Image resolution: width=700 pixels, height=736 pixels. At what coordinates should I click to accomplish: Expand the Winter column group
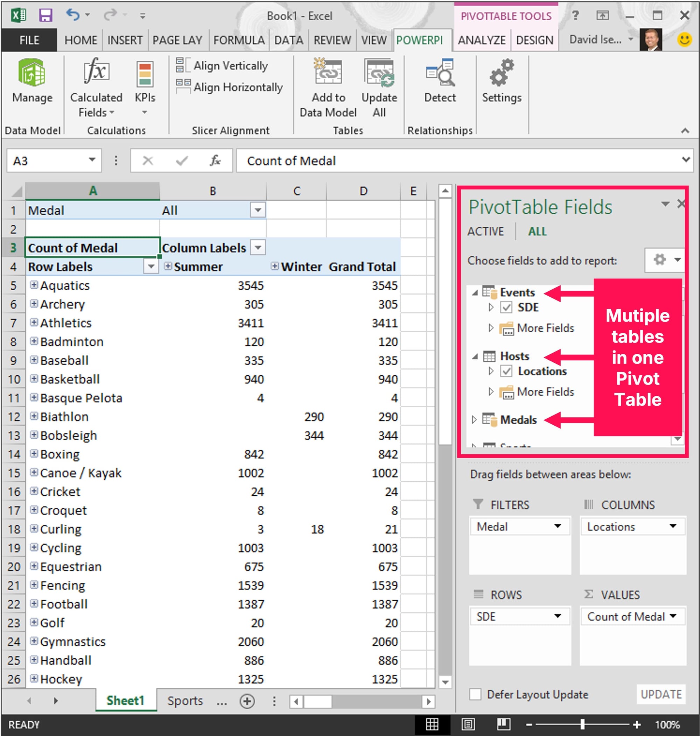[x=275, y=266]
